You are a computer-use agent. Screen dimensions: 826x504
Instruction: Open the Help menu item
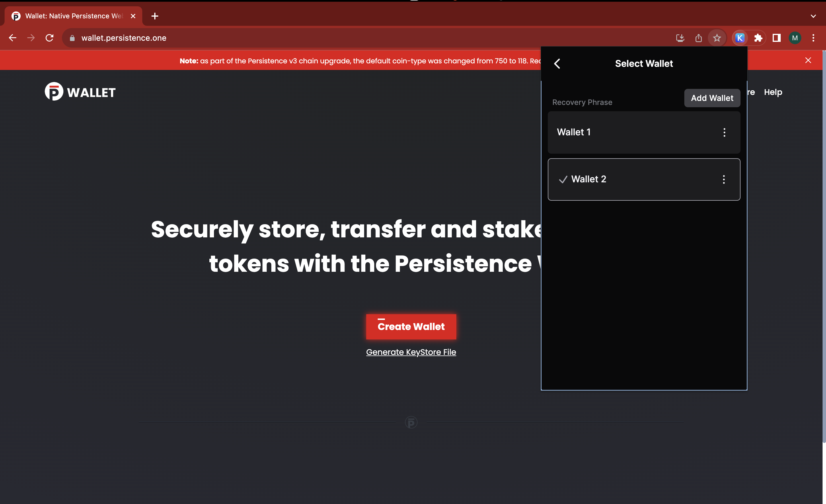773,92
